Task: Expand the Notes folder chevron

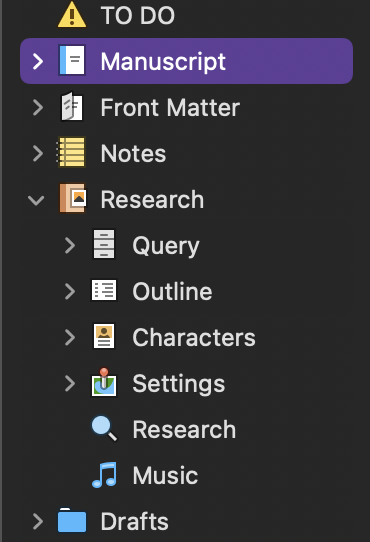Action: tap(38, 153)
